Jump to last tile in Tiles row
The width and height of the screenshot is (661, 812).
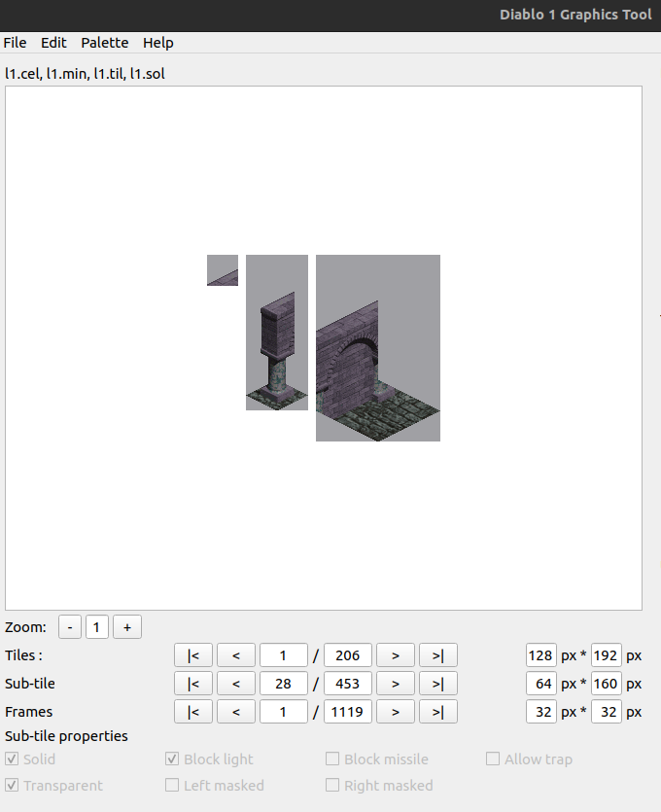(x=437, y=655)
